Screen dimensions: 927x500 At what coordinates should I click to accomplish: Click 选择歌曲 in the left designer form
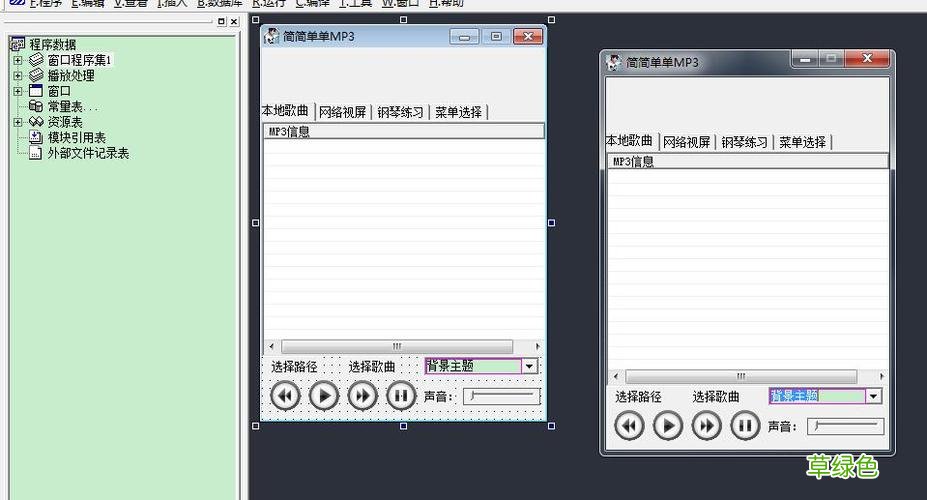tap(372, 367)
